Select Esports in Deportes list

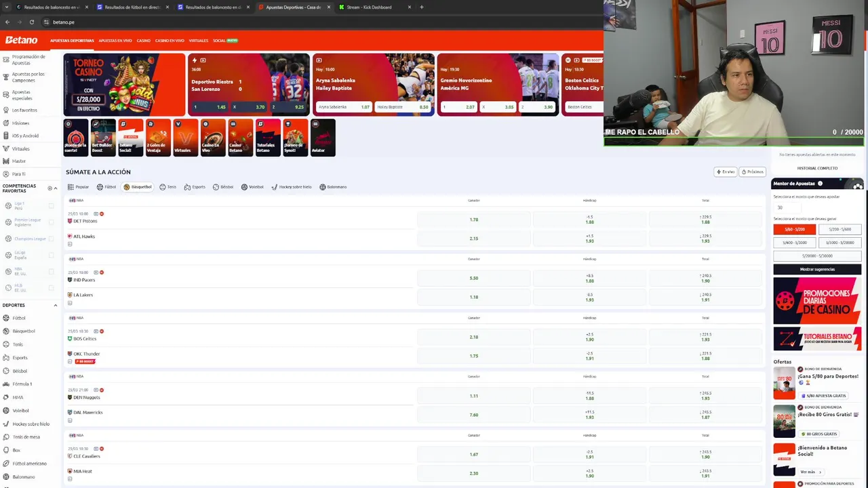point(20,358)
